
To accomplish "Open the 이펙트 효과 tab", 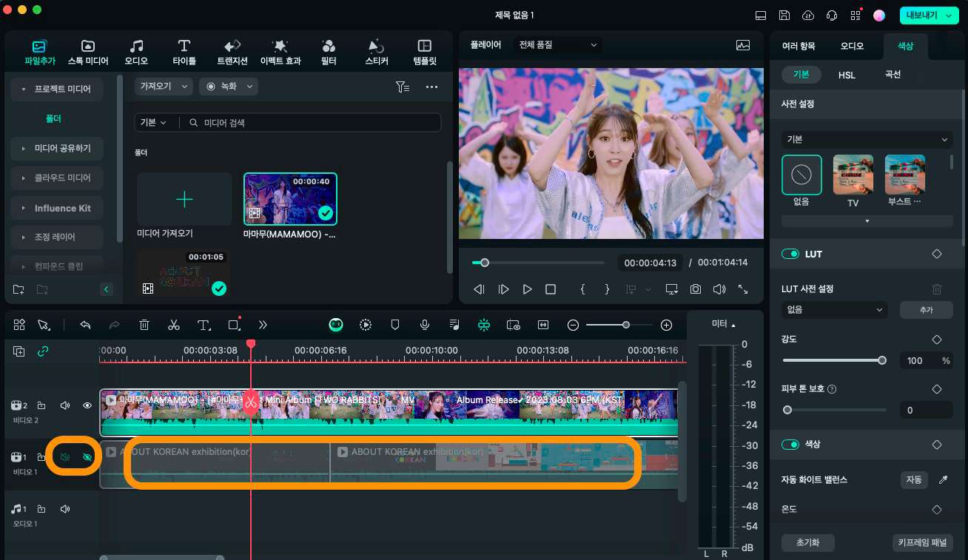I will click(280, 53).
